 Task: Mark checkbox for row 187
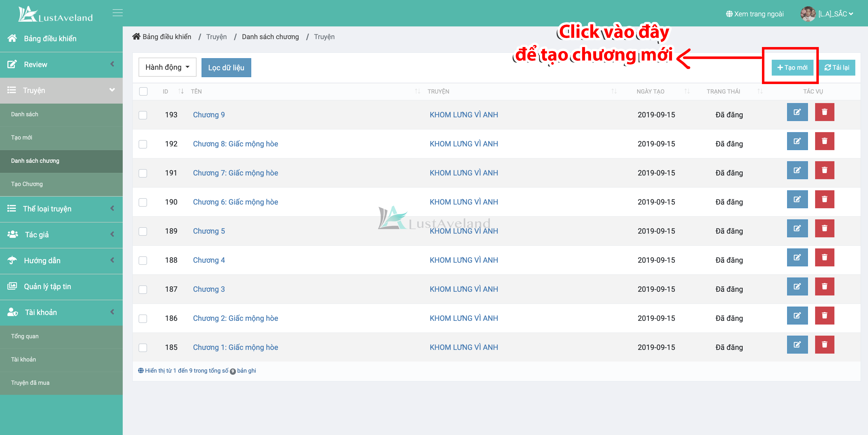(143, 290)
